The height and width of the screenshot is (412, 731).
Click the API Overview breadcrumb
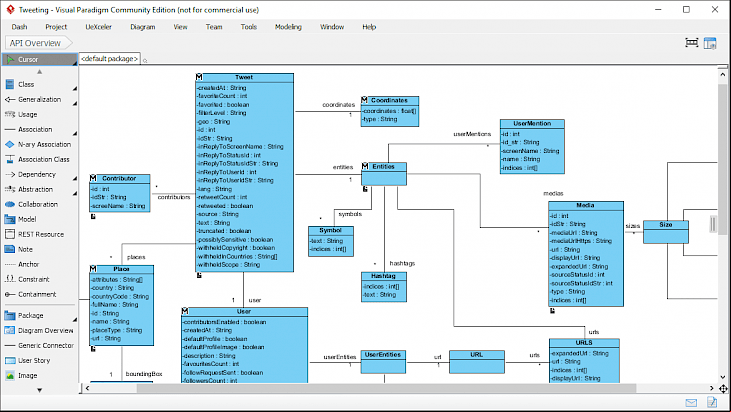(39, 43)
